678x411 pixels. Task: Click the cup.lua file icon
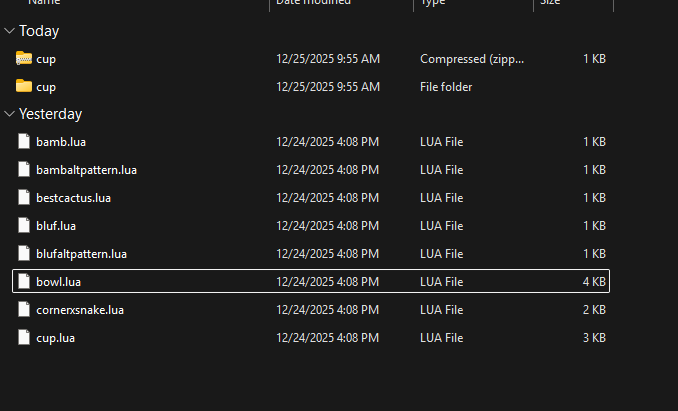pos(24,338)
